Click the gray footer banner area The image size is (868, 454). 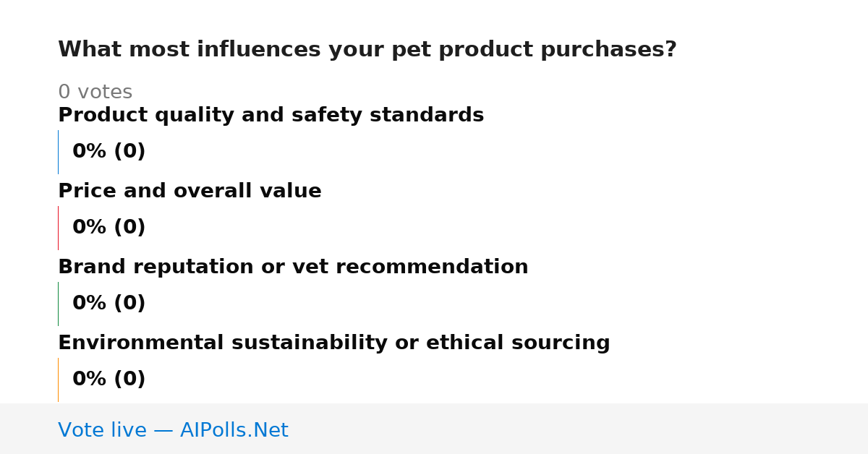click(434, 429)
